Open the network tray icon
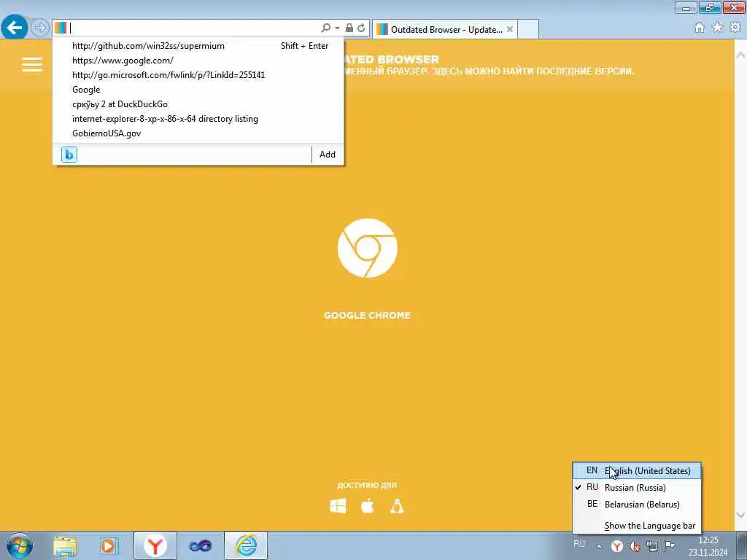This screenshot has width=747, height=560. 652,546
